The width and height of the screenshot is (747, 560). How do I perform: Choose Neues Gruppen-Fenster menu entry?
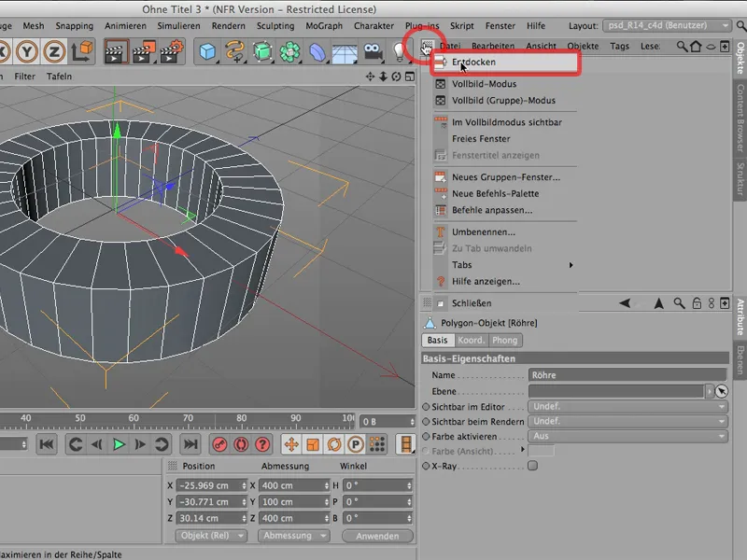coord(505,177)
